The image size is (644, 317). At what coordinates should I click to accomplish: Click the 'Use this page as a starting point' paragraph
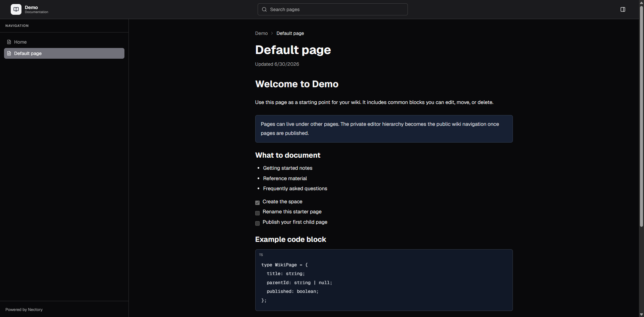[x=374, y=102]
